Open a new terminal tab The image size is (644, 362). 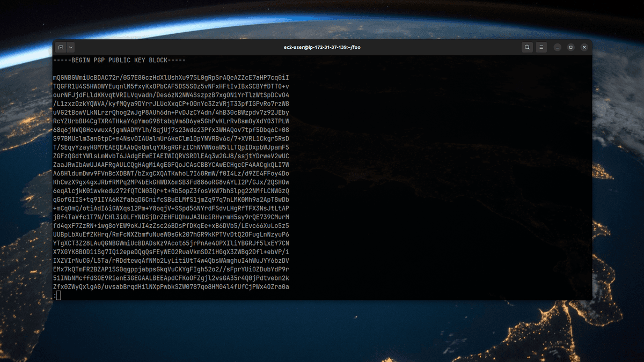click(61, 47)
